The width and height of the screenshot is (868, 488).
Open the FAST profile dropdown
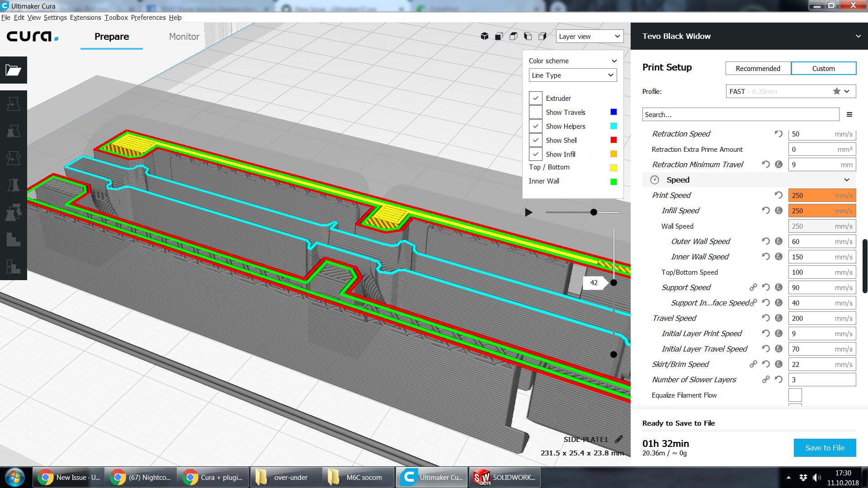pos(791,91)
